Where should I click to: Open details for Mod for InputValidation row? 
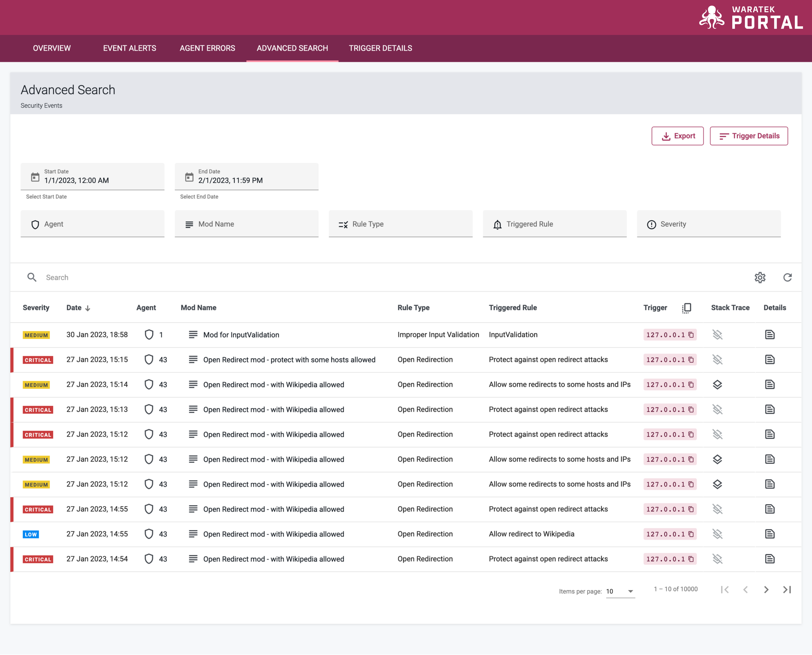(x=770, y=335)
